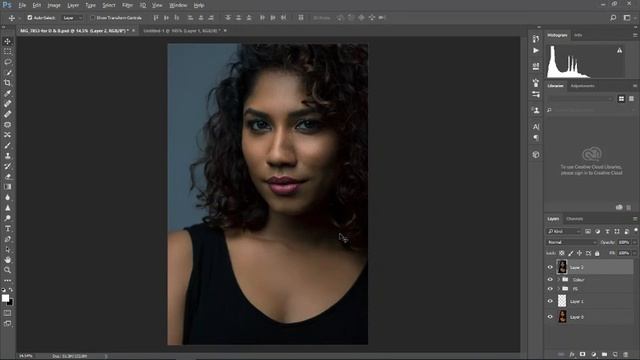Hide the FS group eye icon
Viewport: 640px width, 360px height.
click(550, 289)
